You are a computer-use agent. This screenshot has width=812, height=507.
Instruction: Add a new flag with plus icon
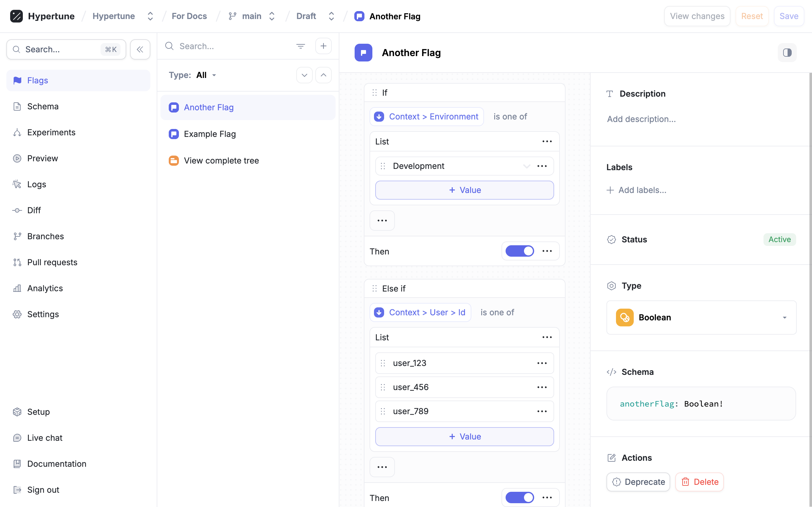[x=323, y=46]
